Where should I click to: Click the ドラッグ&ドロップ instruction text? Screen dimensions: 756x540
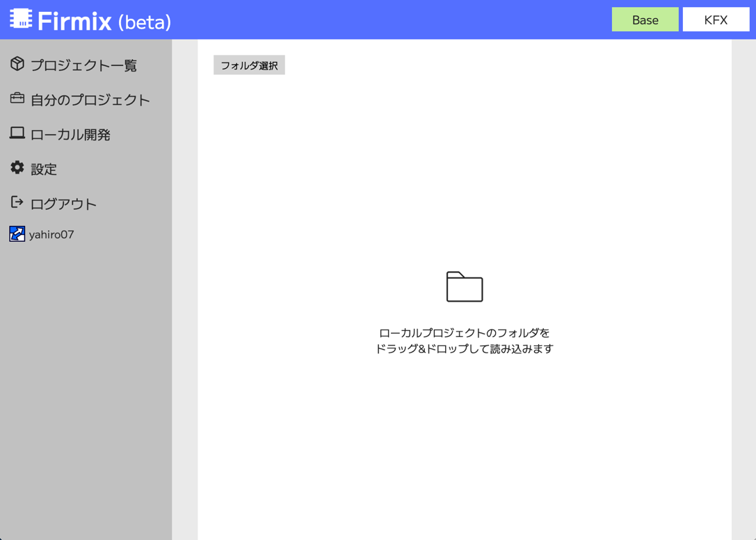pos(464,349)
